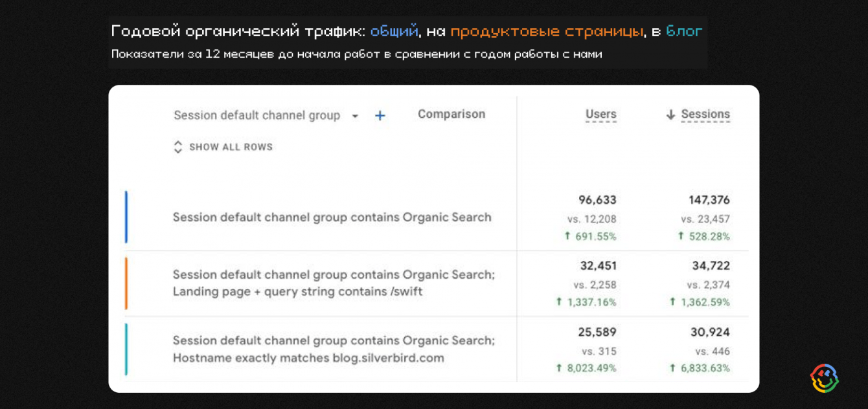Click the colorful smiley logo icon
The height and width of the screenshot is (409, 868).
pos(824,378)
